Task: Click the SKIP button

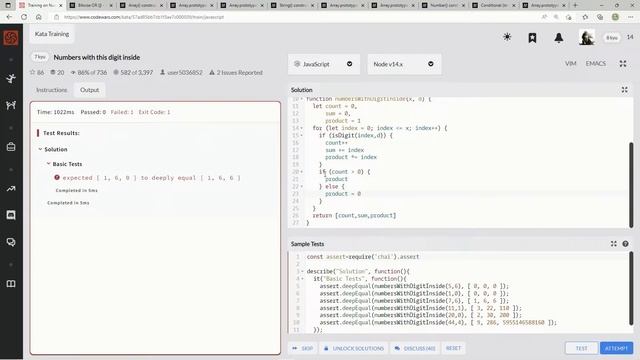Action: 303,348
